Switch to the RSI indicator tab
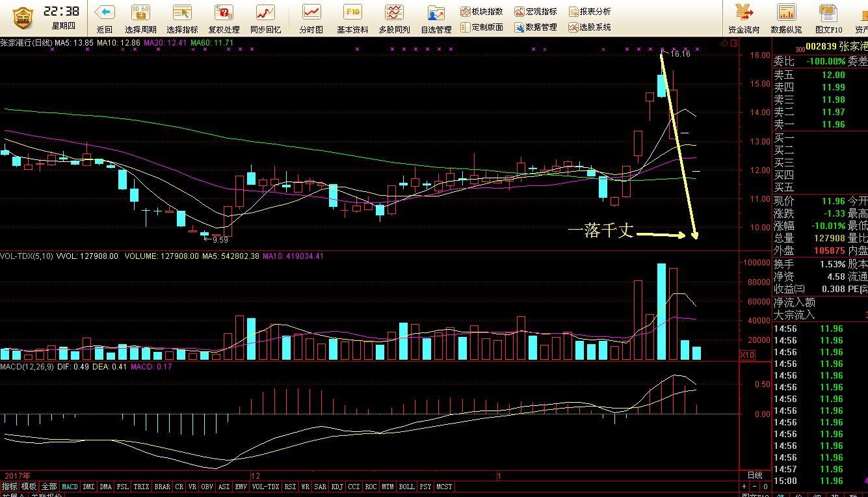Screen dimensions: 868x497 tap(290, 487)
